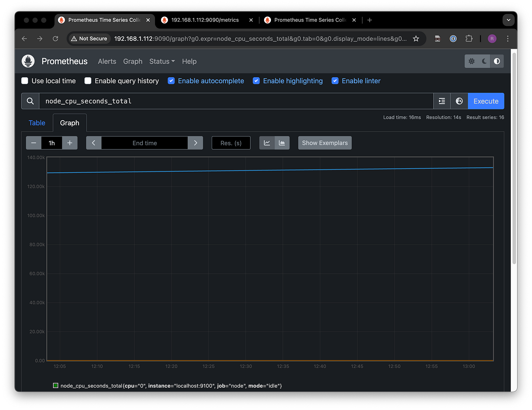The height and width of the screenshot is (410, 532).
Task: Turn off the Enable linter checkbox
Action: coord(335,81)
